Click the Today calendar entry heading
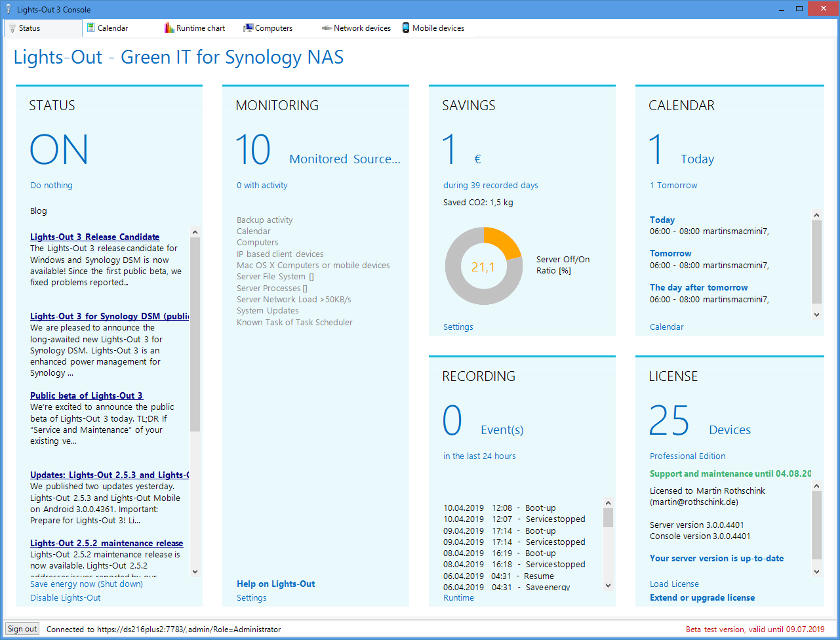This screenshot has width=840, height=640. tap(662, 220)
